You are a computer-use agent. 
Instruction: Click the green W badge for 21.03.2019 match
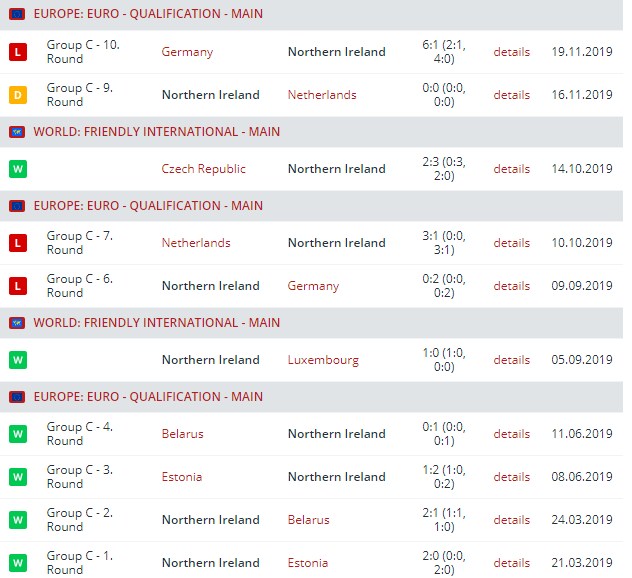[18, 563]
